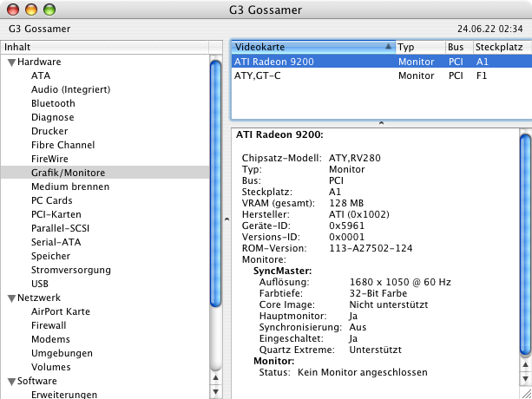Click the red close window button
The width and height of the screenshot is (532, 399).
[x=13, y=10]
